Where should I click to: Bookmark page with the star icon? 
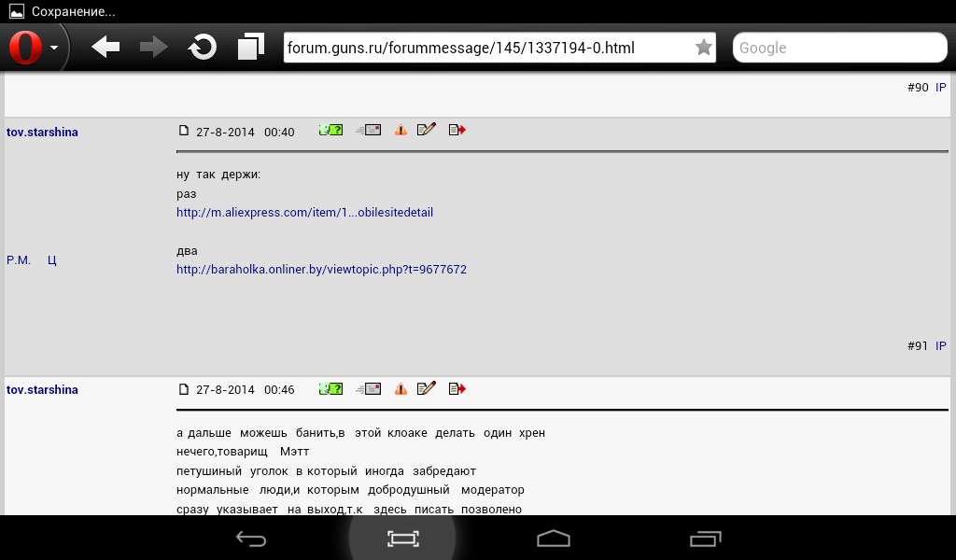[703, 48]
